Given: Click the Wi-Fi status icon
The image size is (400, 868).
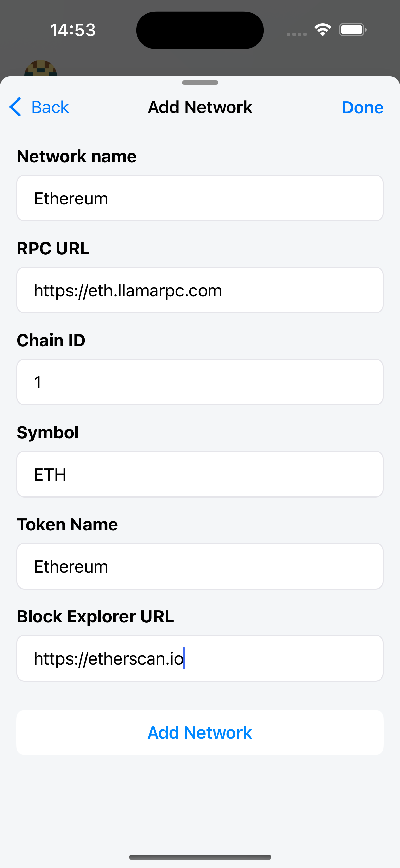Looking at the screenshot, I should 323,30.
